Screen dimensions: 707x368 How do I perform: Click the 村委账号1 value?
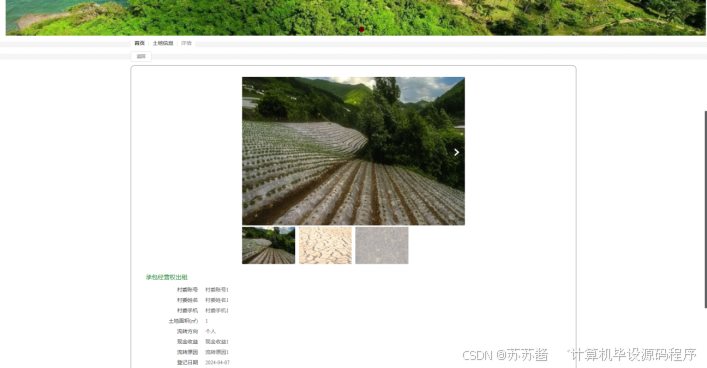point(217,290)
